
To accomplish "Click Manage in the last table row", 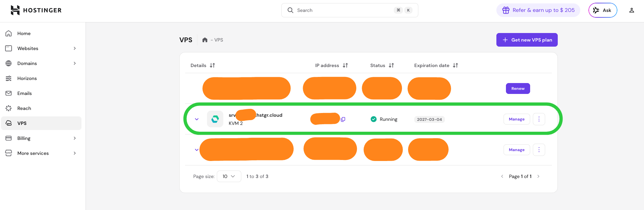I will tap(517, 150).
